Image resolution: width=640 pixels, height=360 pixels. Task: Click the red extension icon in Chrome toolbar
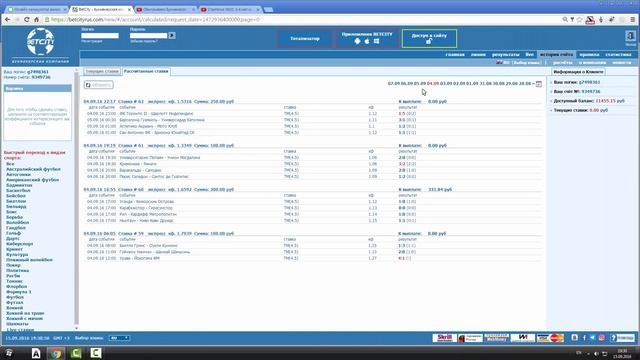tap(590, 19)
